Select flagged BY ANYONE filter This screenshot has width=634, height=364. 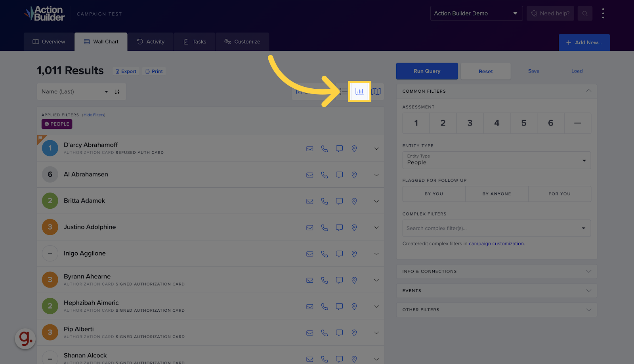[x=497, y=194]
